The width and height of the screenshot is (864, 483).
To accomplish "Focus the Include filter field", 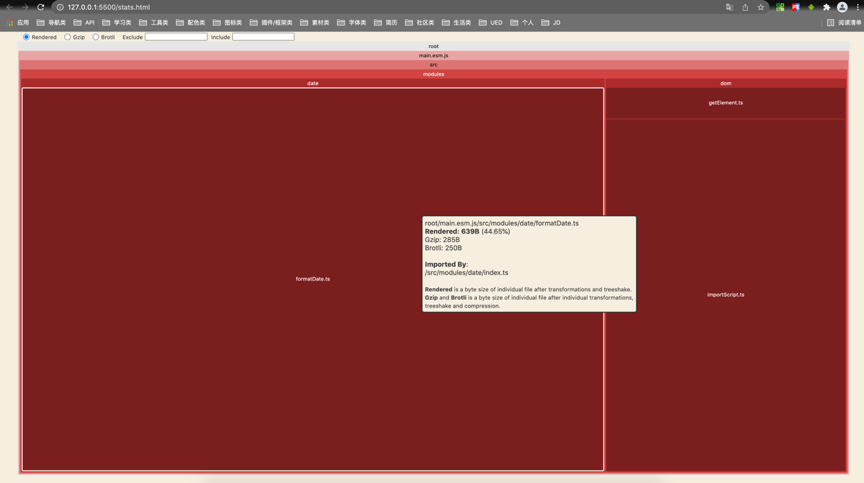I will pos(263,37).
